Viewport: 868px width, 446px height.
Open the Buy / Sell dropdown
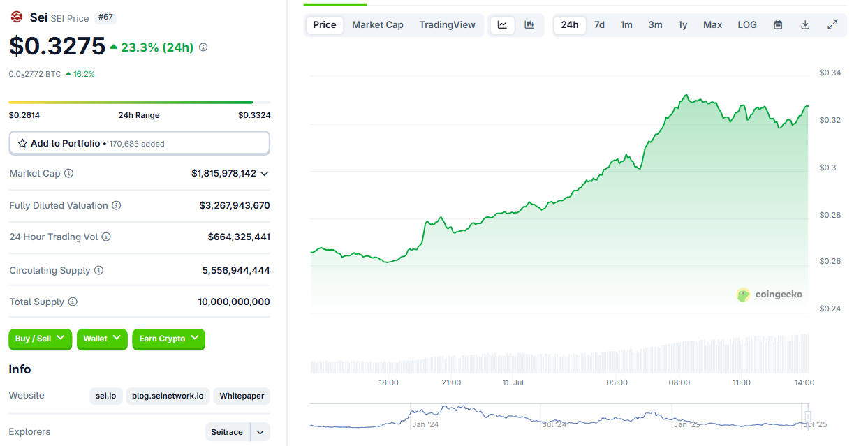pyautogui.click(x=40, y=339)
